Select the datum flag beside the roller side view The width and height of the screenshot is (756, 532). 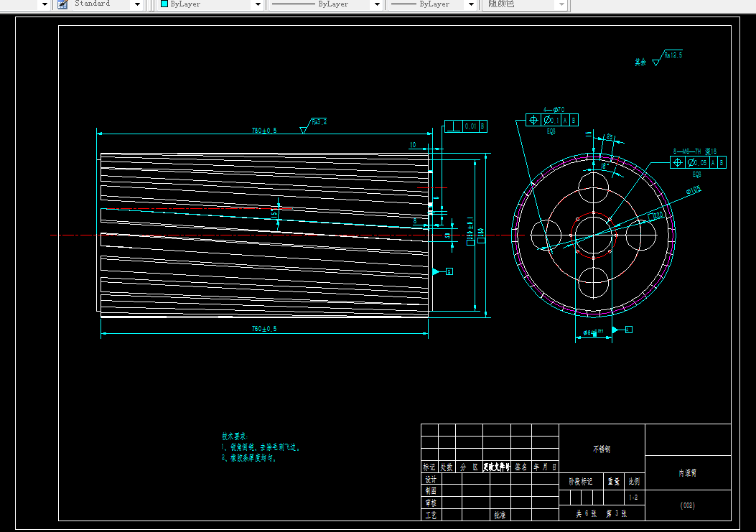click(442, 271)
